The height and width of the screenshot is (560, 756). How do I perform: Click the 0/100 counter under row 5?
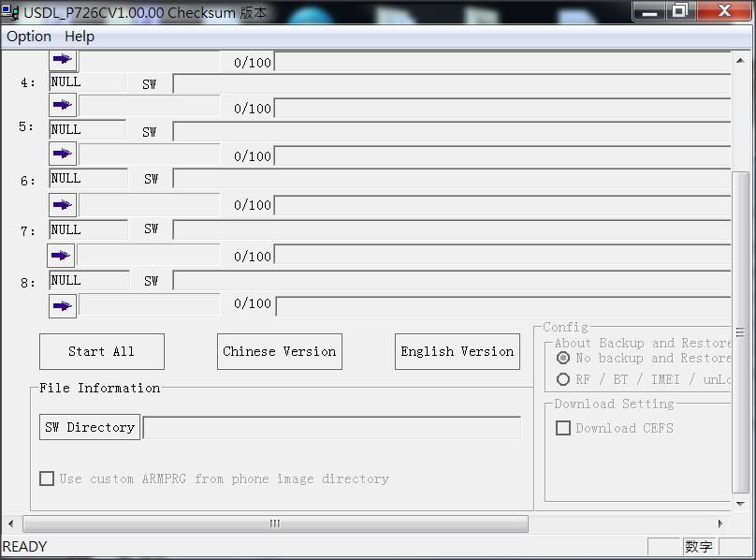pyautogui.click(x=253, y=156)
